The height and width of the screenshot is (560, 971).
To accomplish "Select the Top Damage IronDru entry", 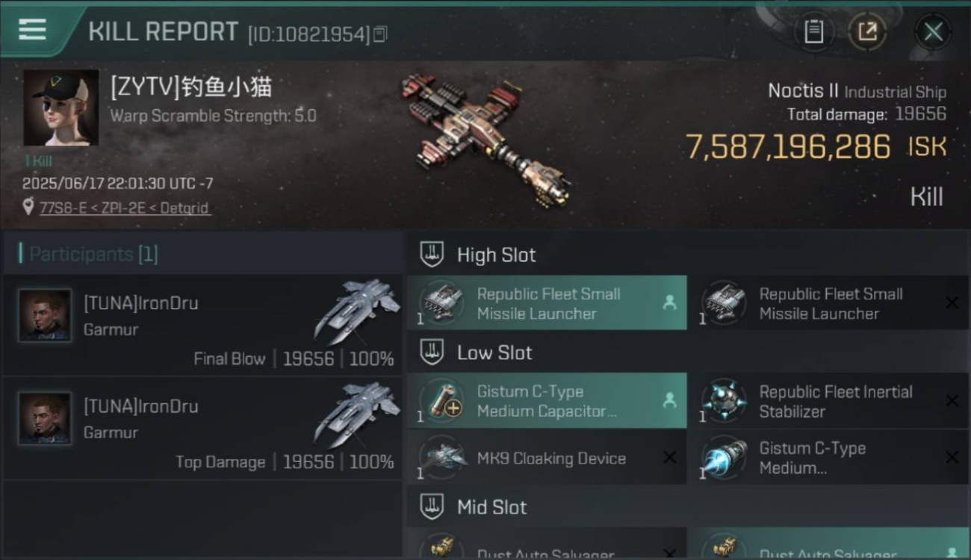I will pos(202,428).
